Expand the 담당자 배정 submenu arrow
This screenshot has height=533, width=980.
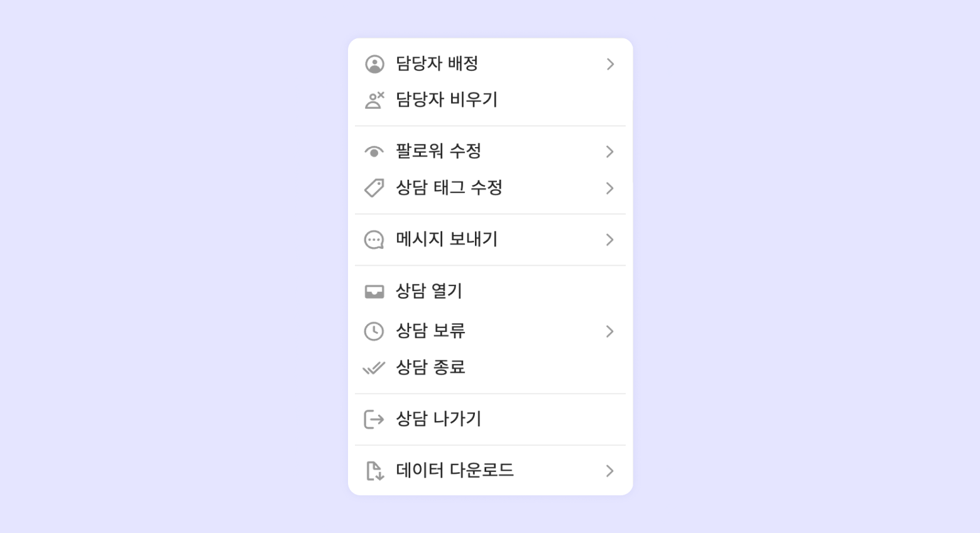pyautogui.click(x=609, y=64)
